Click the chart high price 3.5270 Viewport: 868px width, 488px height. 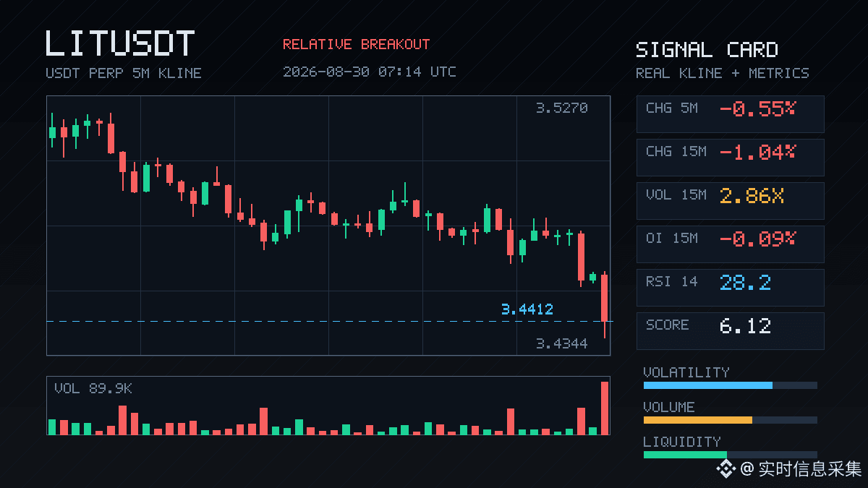pos(561,108)
